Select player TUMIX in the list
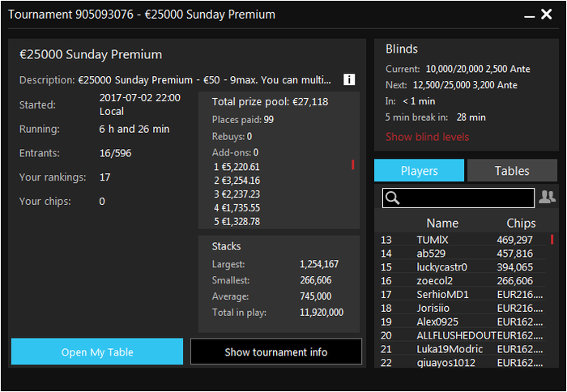This screenshot has width=567, height=392. point(462,240)
